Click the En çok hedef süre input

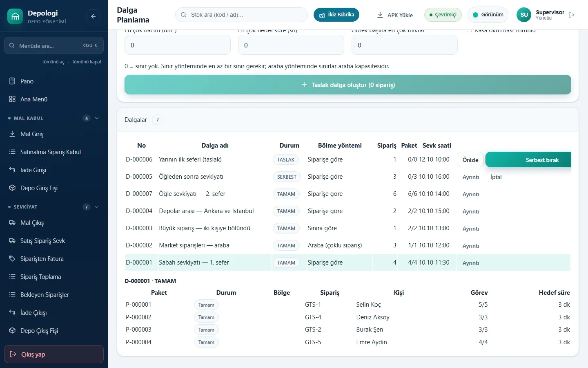click(x=291, y=45)
